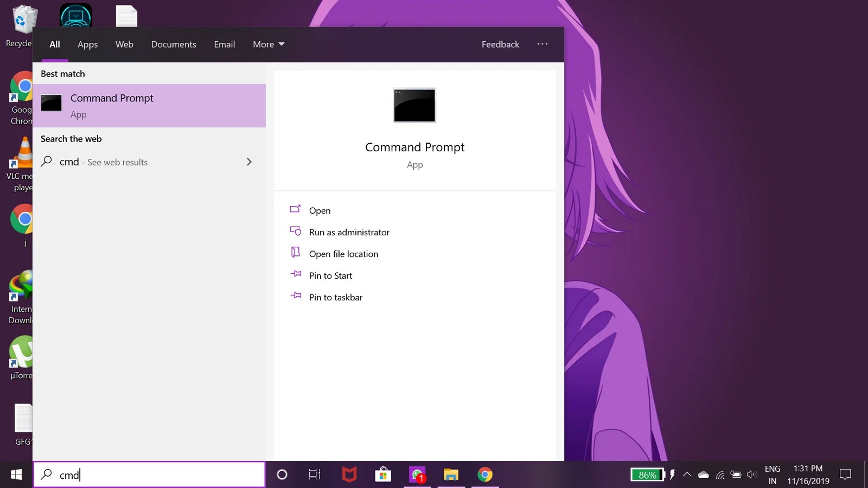The width and height of the screenshot is (868, 488).
Task: Expand the More dropdown in search tabs
Action: 269,44
